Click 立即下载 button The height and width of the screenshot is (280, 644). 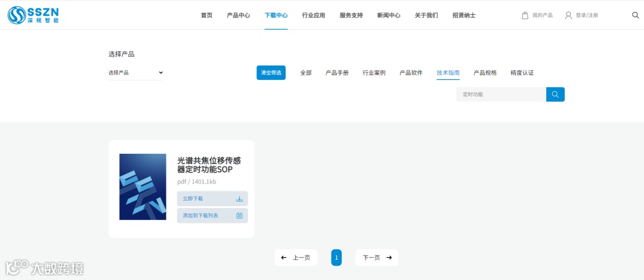[212, 199]
